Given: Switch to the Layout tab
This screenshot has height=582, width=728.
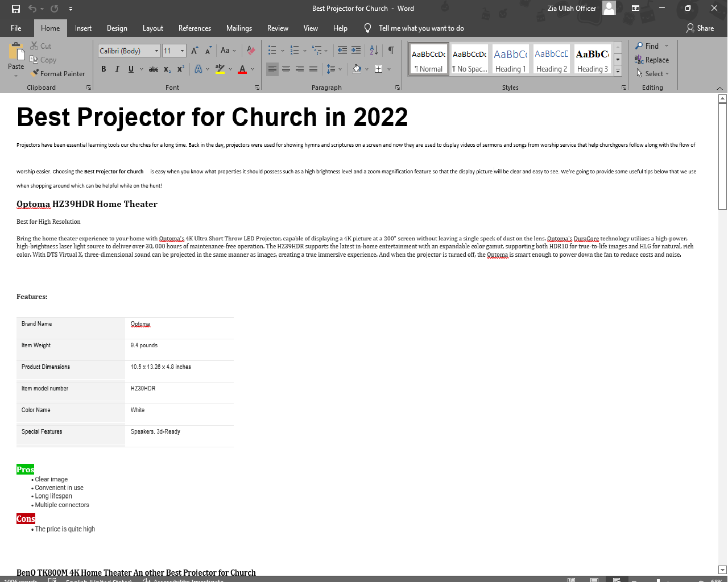Looking at the screenshot, I should [x=152, y=28].
